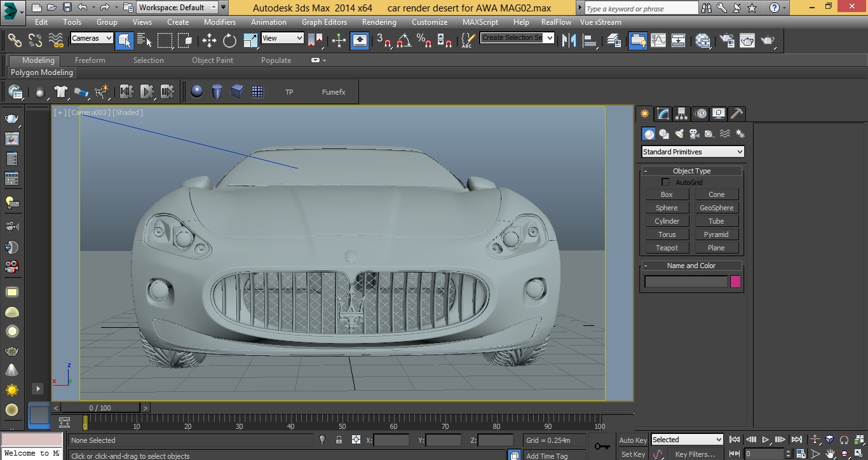Choose Rectangular Selection Region tool
The image size is (868, 460).
(x=165, y=40)
